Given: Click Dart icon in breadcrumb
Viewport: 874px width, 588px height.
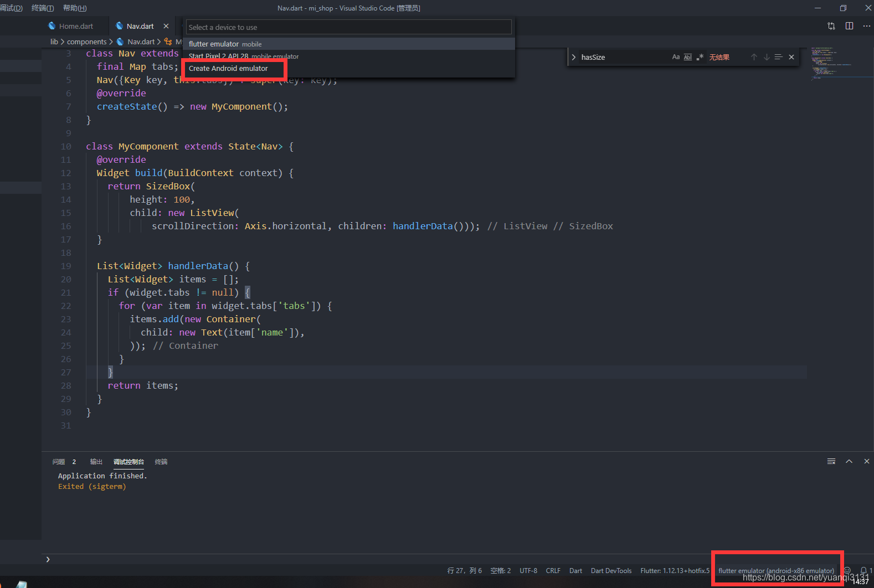Looking at the screenshot, I should click(120, 42).
